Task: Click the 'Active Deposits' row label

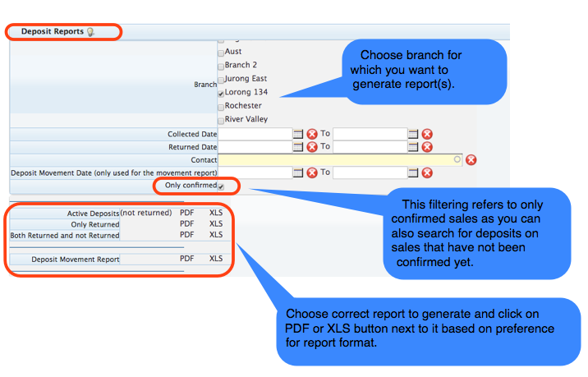Action: [93, 214]
